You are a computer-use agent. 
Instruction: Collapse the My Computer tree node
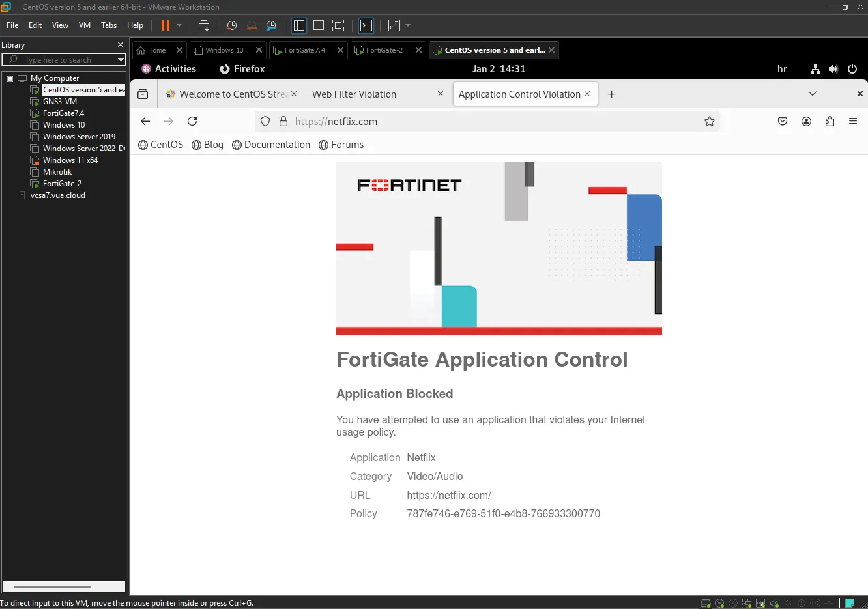point(10,78)
